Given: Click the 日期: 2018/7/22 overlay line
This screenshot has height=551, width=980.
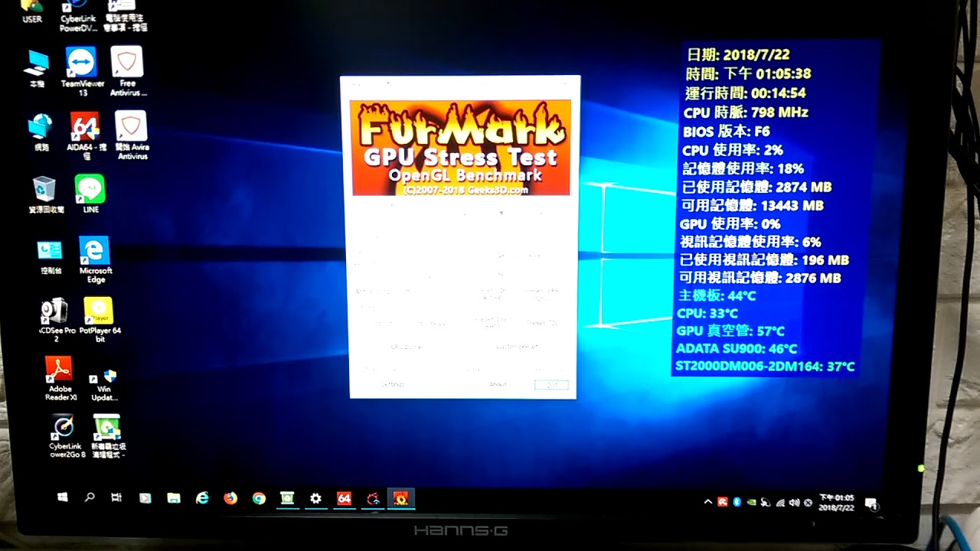Looking at the screenshot, I should [x=738, y=55].
